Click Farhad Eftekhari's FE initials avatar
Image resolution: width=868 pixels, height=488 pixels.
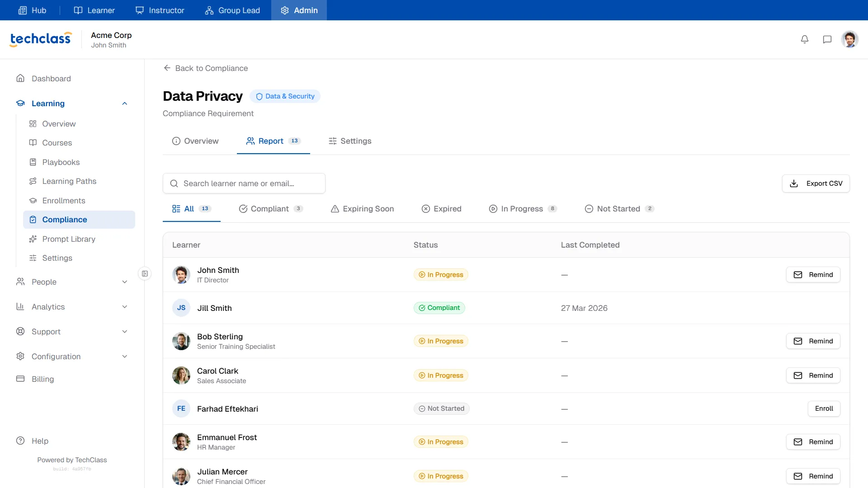tap(181, 408)
